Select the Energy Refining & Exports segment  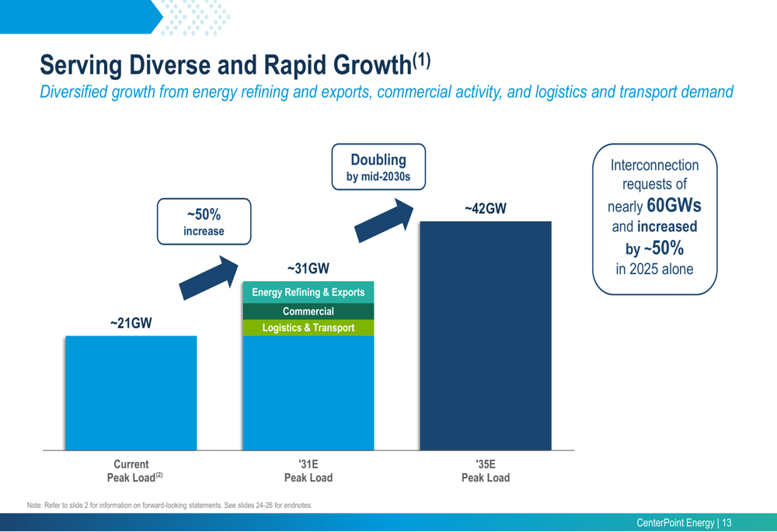click(x=308, y=293)
